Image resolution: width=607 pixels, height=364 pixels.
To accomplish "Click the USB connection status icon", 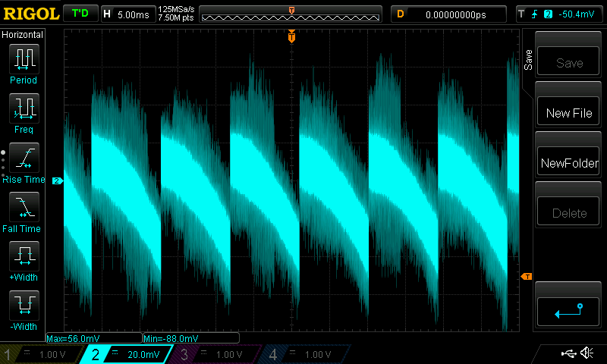I will point(569,353).
